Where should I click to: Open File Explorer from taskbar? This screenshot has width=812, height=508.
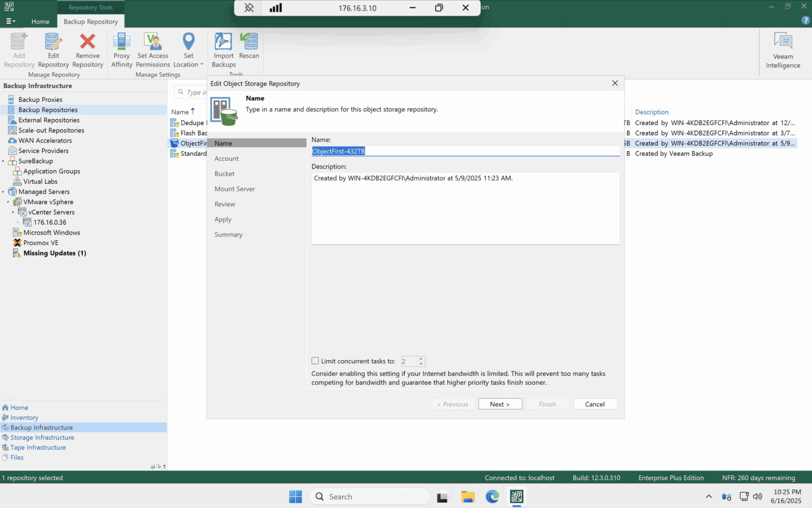tap(468, 497)
